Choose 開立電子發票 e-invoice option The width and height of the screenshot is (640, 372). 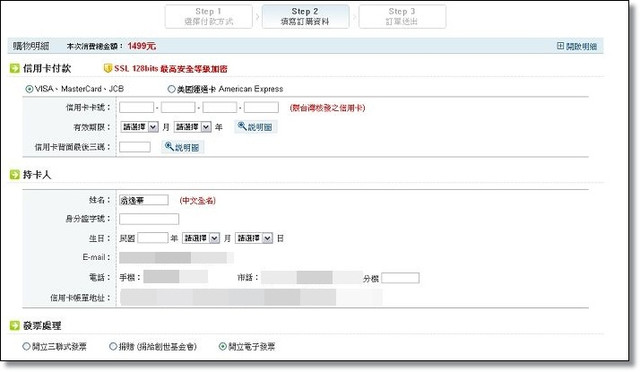point(222,346)
